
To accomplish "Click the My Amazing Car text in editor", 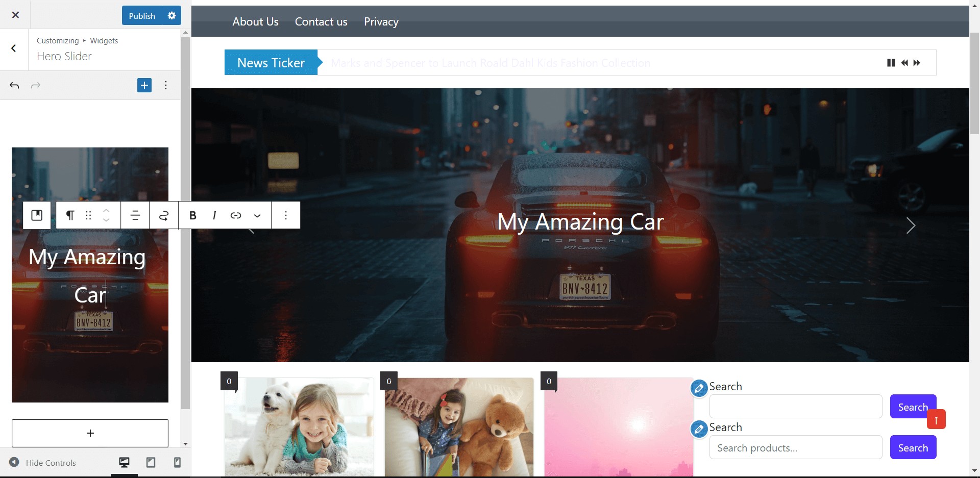I will click(x=88, y=275).
